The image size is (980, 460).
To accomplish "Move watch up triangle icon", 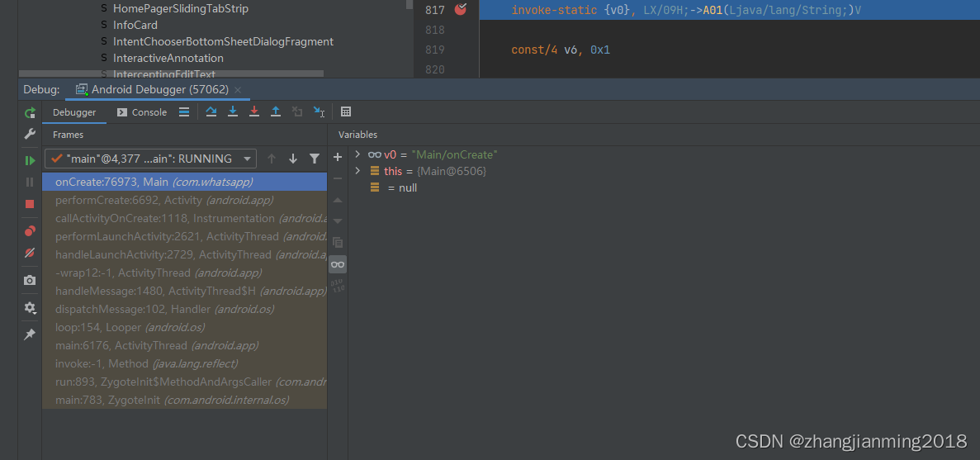I will pos(338,200).
